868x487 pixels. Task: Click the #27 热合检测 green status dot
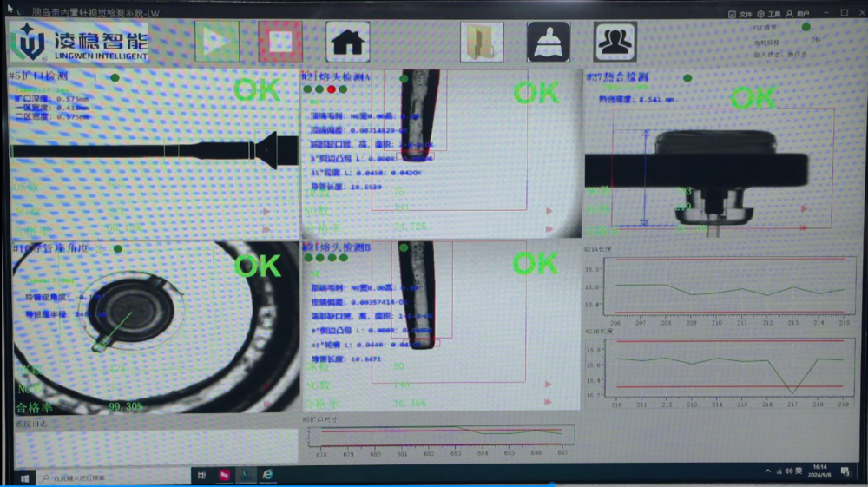tap(687, 78)
